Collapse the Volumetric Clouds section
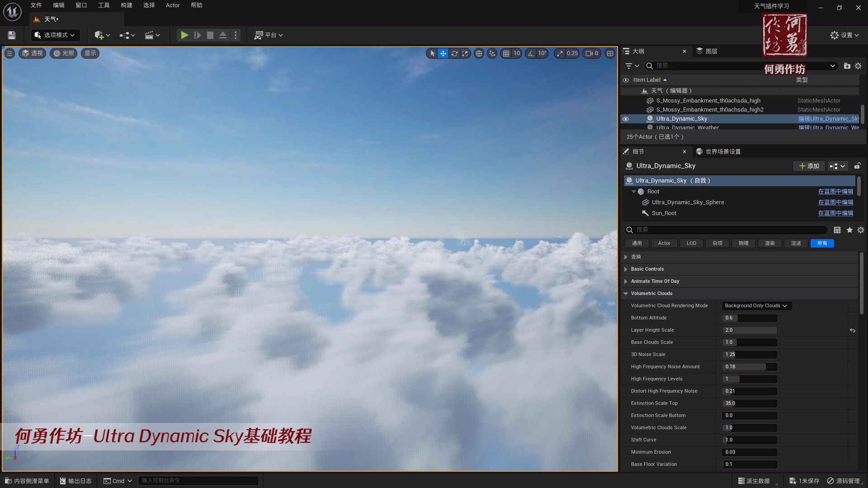Image resolution: width=868 pixels, height=488 pixels. click(x=626, y=293)
